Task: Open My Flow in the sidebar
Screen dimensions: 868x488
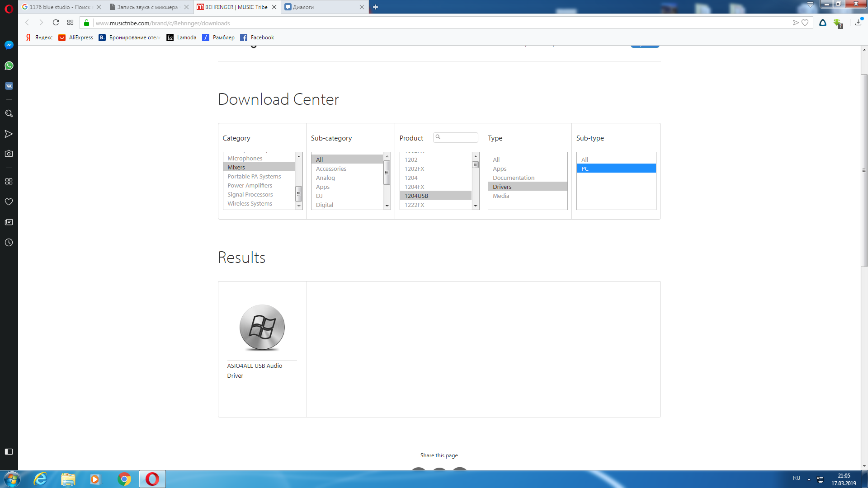Action: (x=9, y=134)
